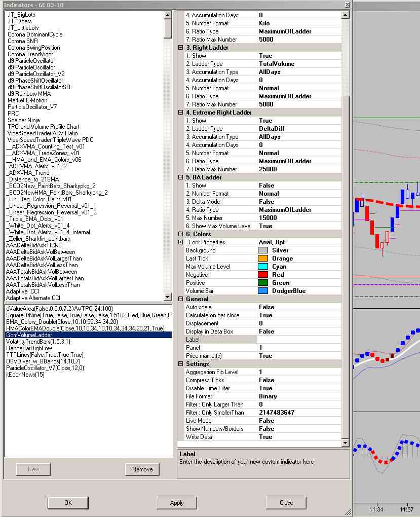
Task: Collapse the 5. BA Ladder section
Action: 181,177
